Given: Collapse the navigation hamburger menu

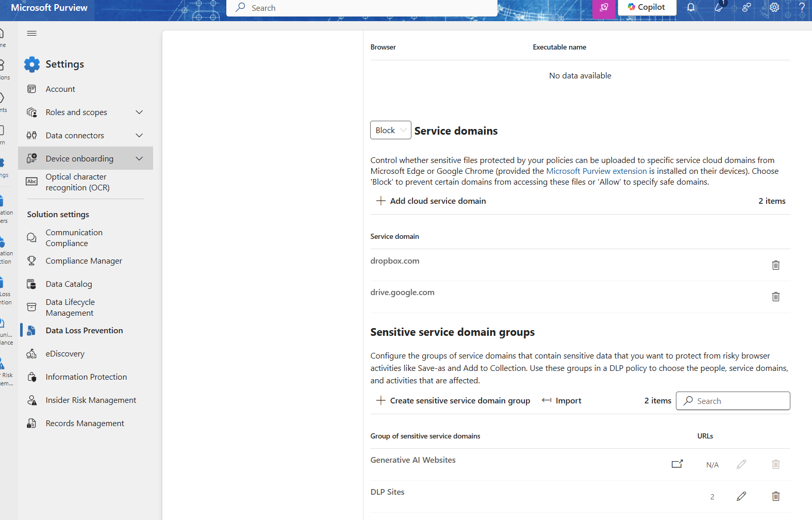Looking at the screenshot, I should point(31,34).
